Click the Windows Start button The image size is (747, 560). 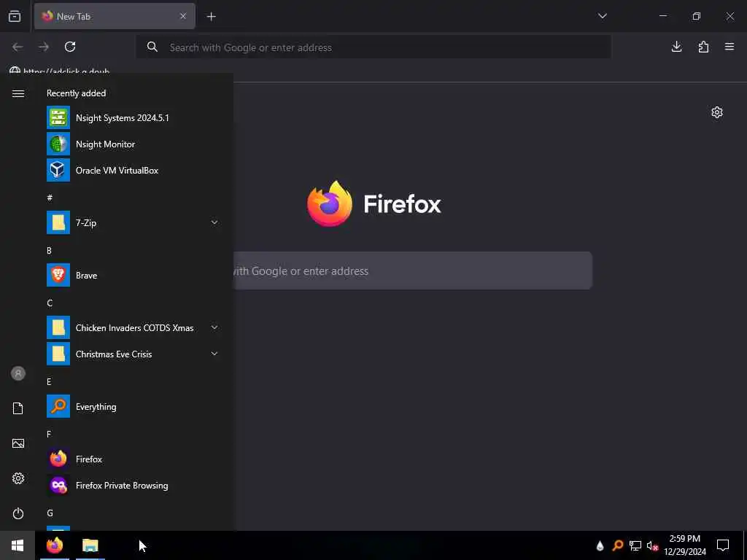18,545
